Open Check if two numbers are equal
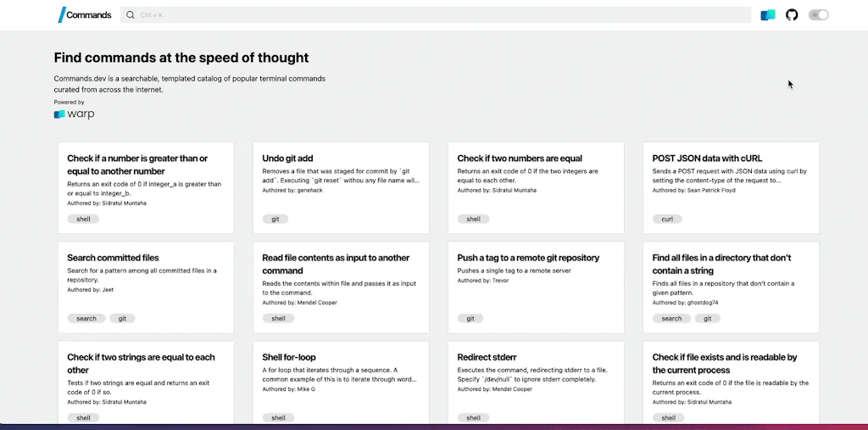The height and width of the screenshot is (430, 868). coord(519,159)
